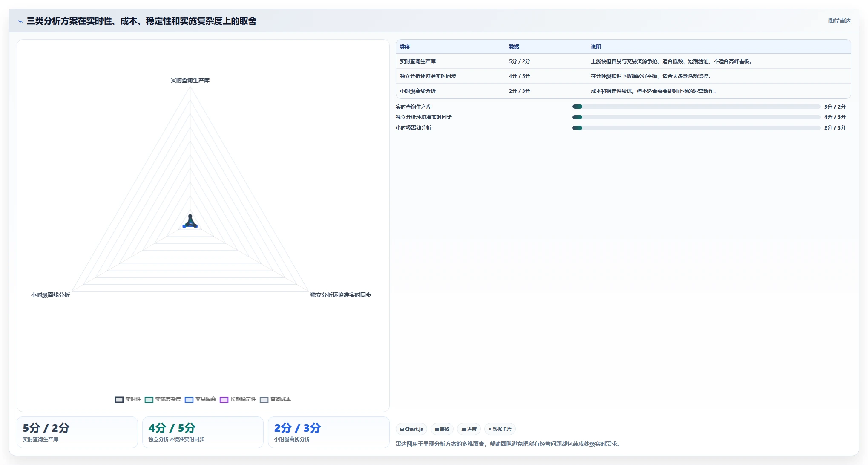Click the 小时级离线分析 label beside its progress bar
The height and width of the screenshot is (465, 868).
pyautogui.click(x=414, y=128)
